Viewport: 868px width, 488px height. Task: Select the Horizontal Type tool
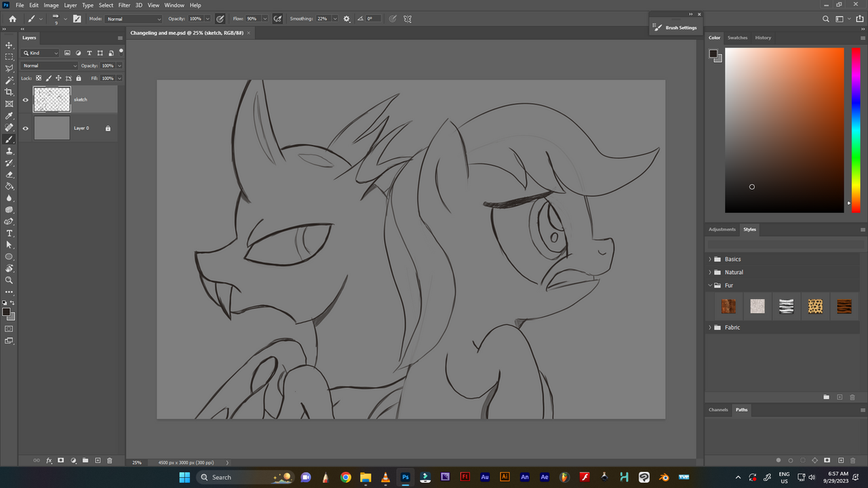(x=9, y=233)
